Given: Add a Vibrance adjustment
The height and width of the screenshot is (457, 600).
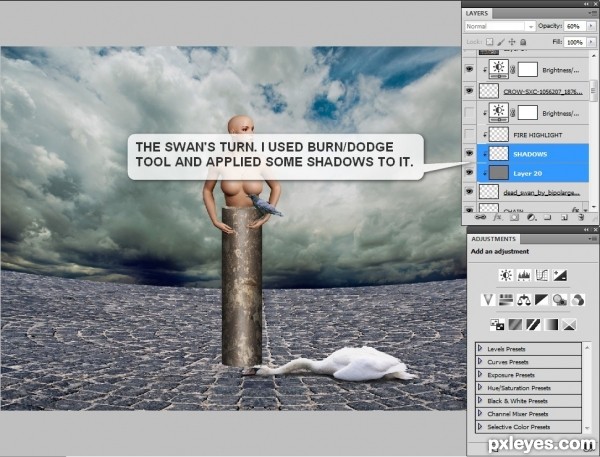Looking at the screenshot, I should pos(488,300).
